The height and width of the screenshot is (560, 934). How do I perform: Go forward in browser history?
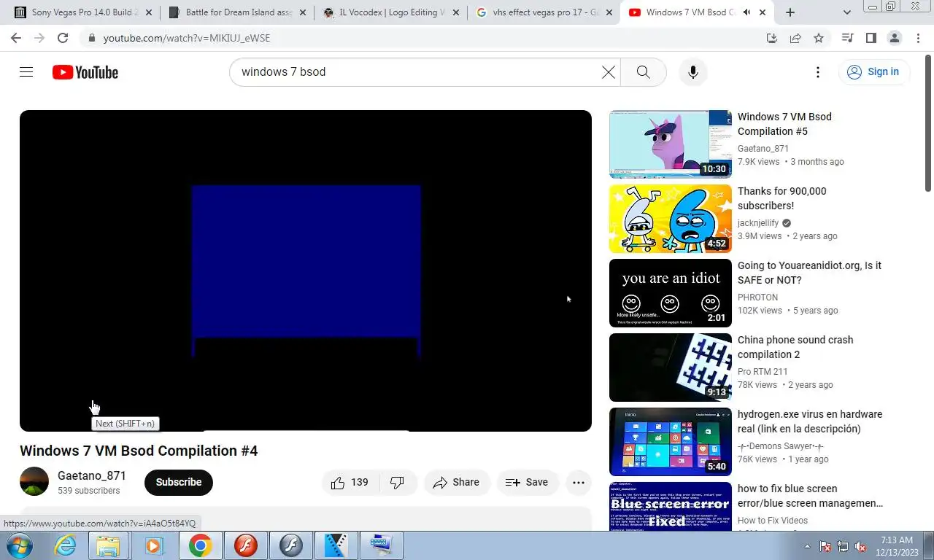39,38
